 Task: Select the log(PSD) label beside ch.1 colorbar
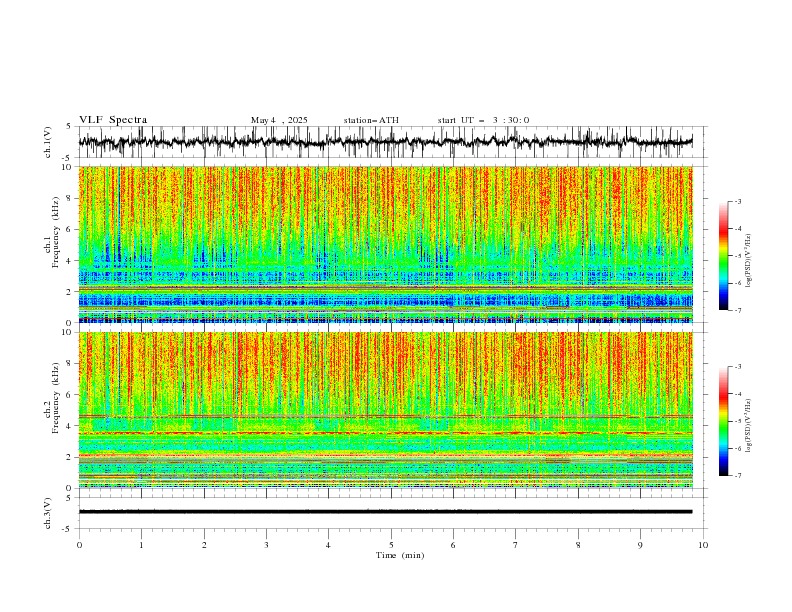[749, 261]
